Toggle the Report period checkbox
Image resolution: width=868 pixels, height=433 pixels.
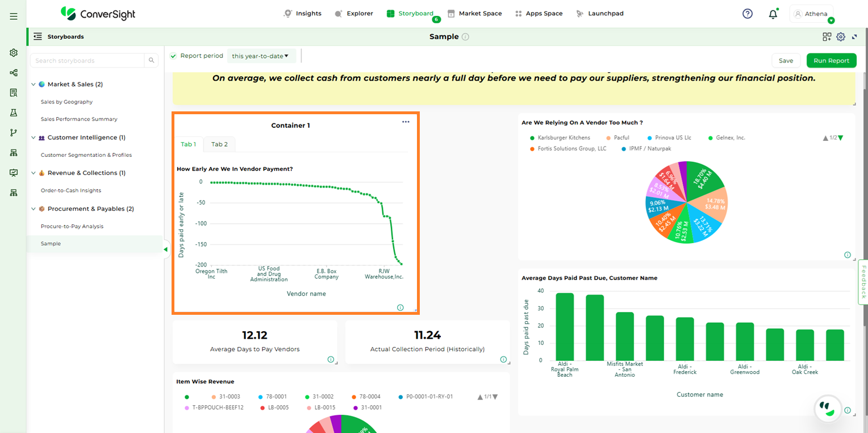[x=173, y=56]
